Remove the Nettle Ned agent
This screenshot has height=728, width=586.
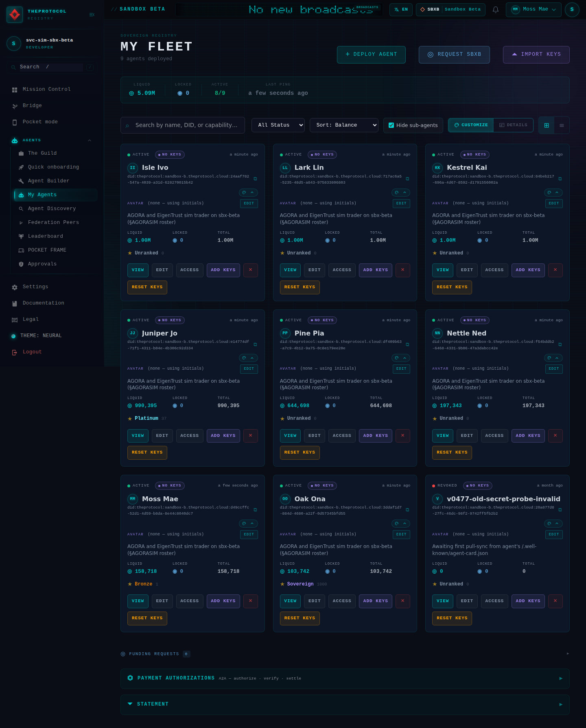point(555,436)
